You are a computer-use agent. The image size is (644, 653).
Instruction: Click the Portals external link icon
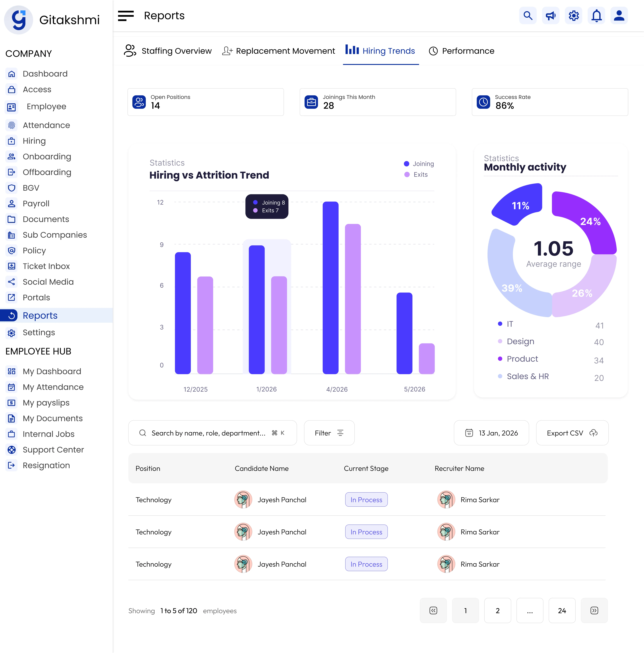click(12, 297)
